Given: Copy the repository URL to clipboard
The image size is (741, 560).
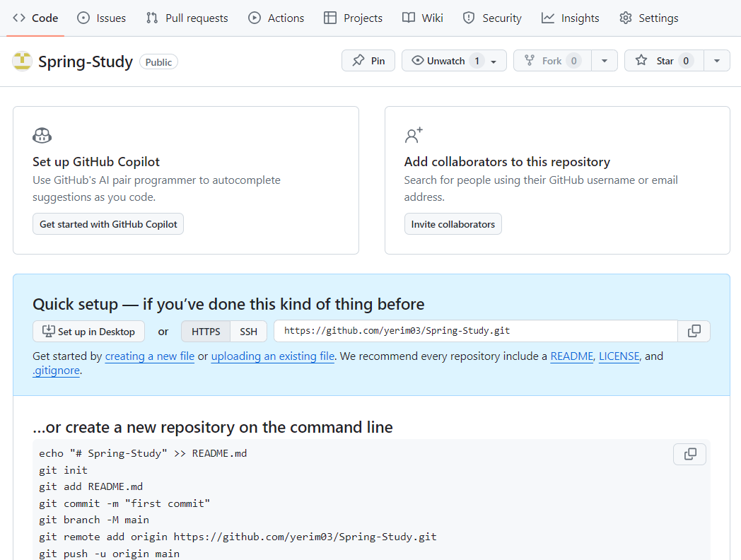Looking at the screenshot, I should click(694, 331).
